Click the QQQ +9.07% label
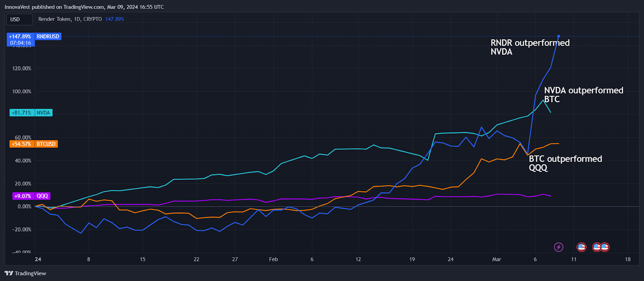This screenshot has width=644, height=281. coord(32,196)
